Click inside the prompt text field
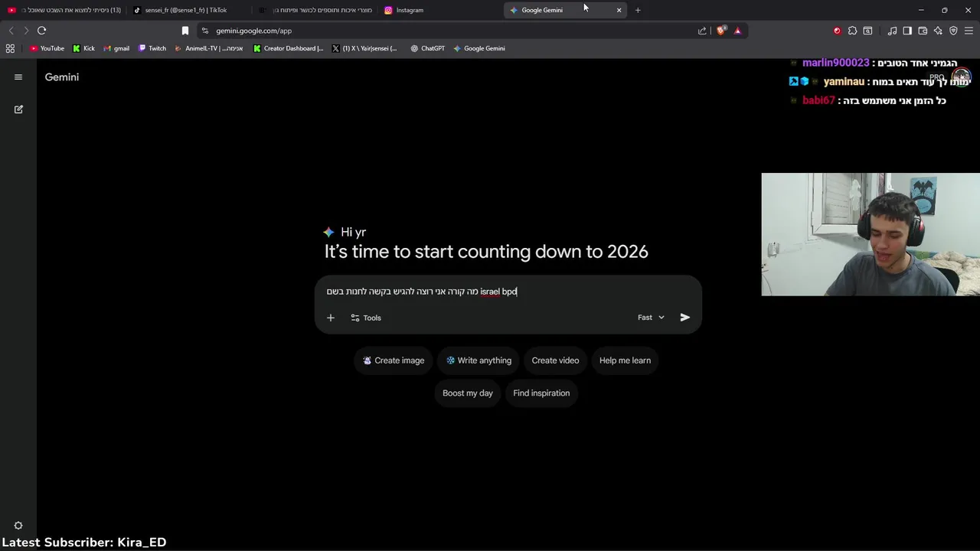 coord(508,292)
